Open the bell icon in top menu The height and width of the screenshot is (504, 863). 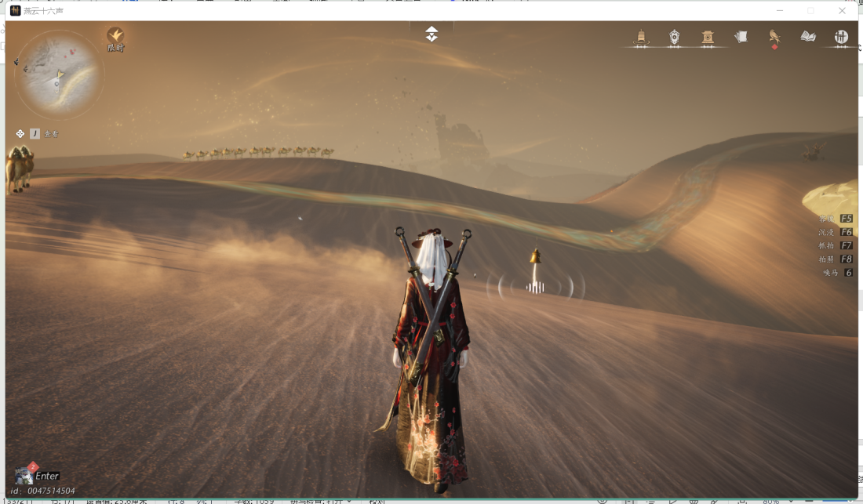coord(641,37)
